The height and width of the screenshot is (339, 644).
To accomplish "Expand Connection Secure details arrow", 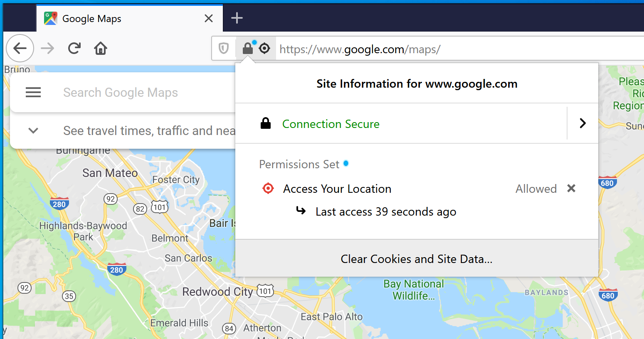I will point(582,123).
